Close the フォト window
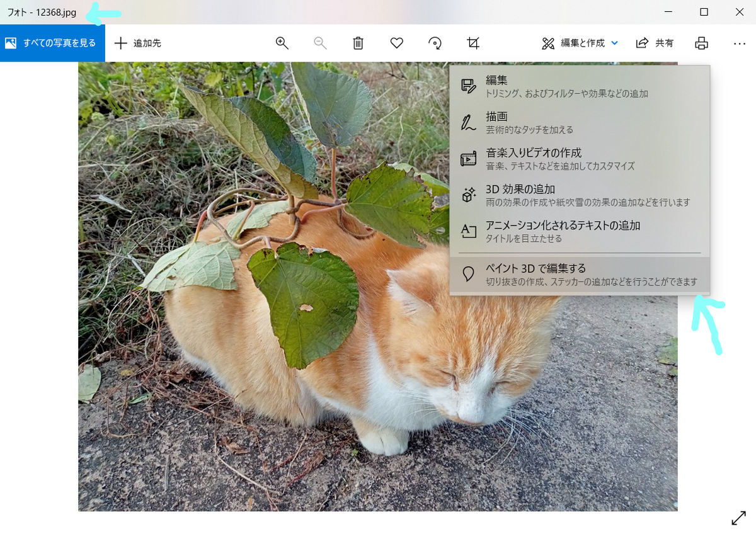This screenshot has width=756, height=534. (739, 12)
